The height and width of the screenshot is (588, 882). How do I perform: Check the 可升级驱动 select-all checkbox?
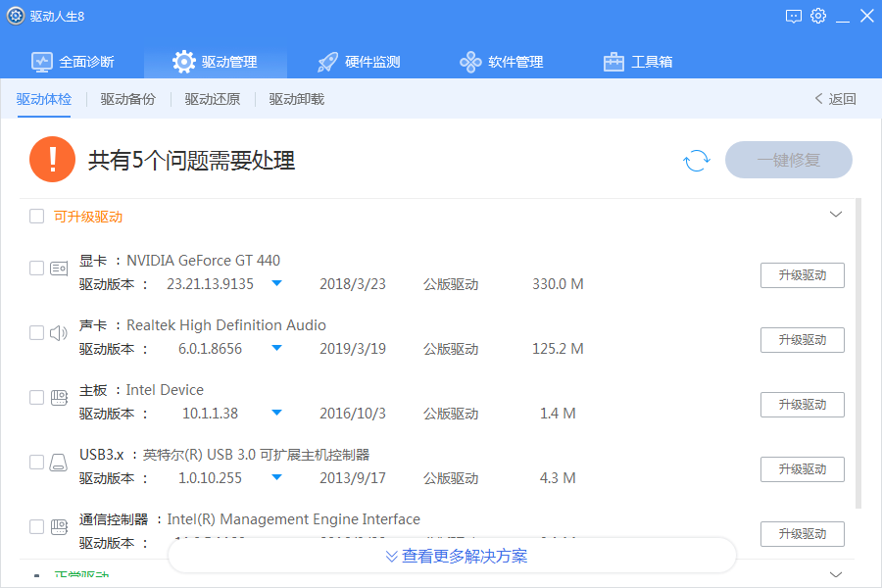tap(36, 217)
